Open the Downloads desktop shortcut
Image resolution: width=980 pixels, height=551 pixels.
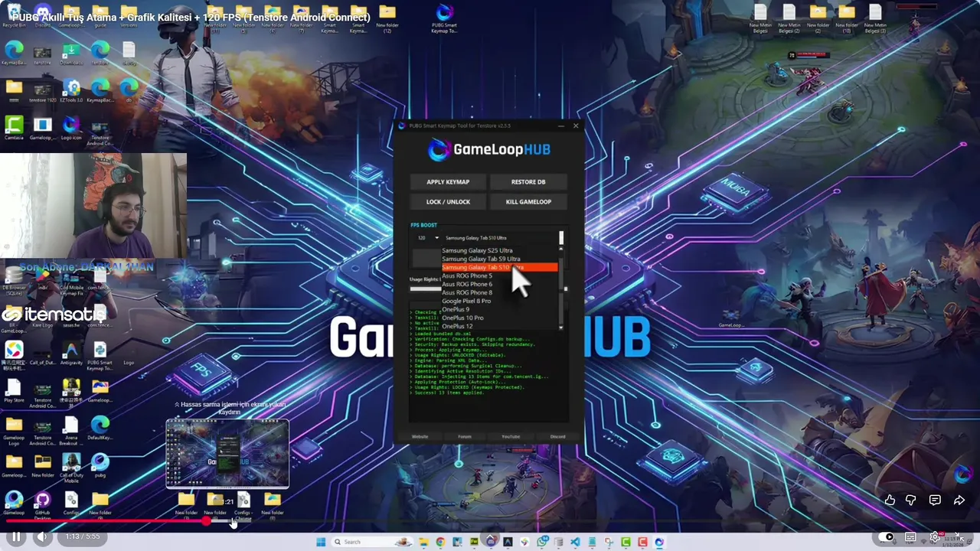(71, 53)
